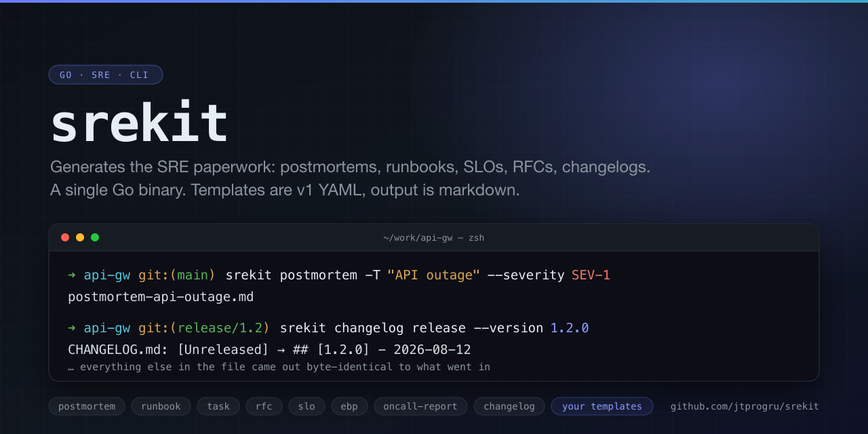This screenshot has width=868, height=434.
Task: Click the GO · SRE · CLI badge
Action: (x=106, y=75)
